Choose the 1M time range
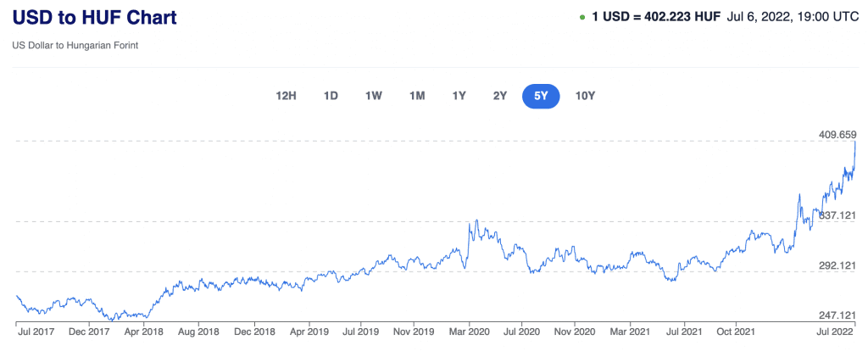This screenshot has width=868, height=351. point(416,96)
